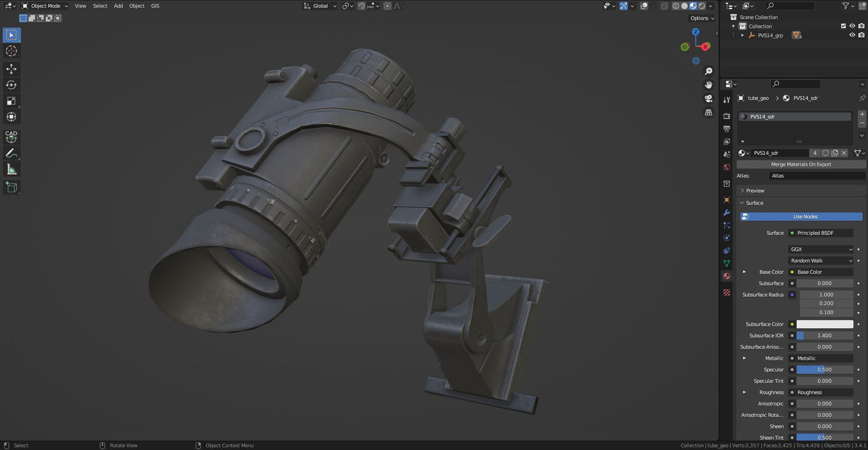868x450 pixels.
Task: Toggle camera view in the viewport
Action: pyautogui.click(x=709, y=99)
